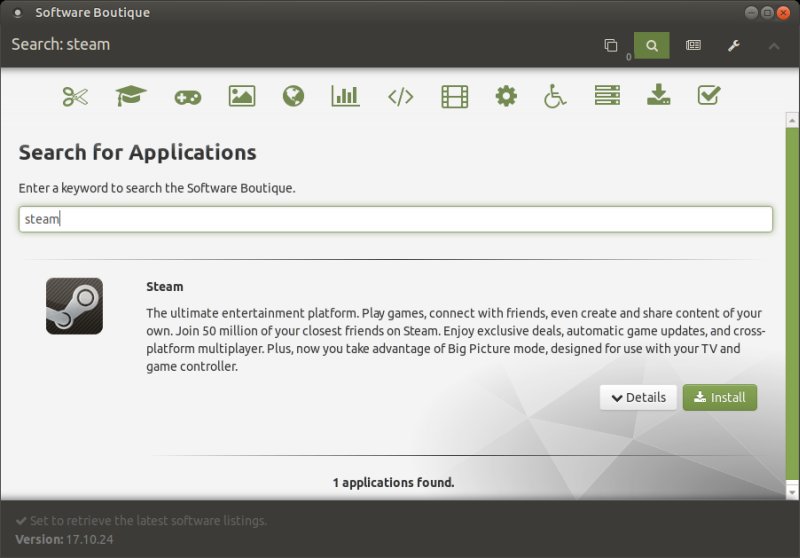Image resolution: width=800 pixels, height=558 pixels.
Task: Open the Programming category (code brackets icon)
Action: point(400,96)
